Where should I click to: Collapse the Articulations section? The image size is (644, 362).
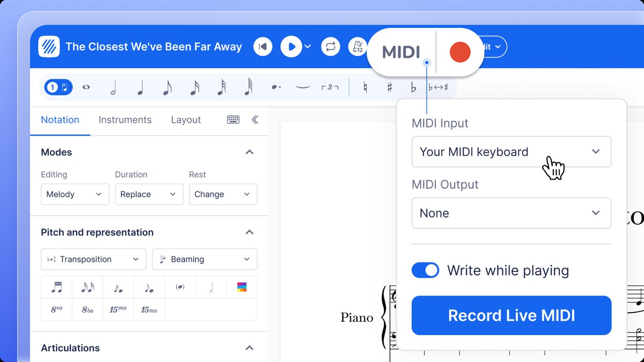click(249, 348)
